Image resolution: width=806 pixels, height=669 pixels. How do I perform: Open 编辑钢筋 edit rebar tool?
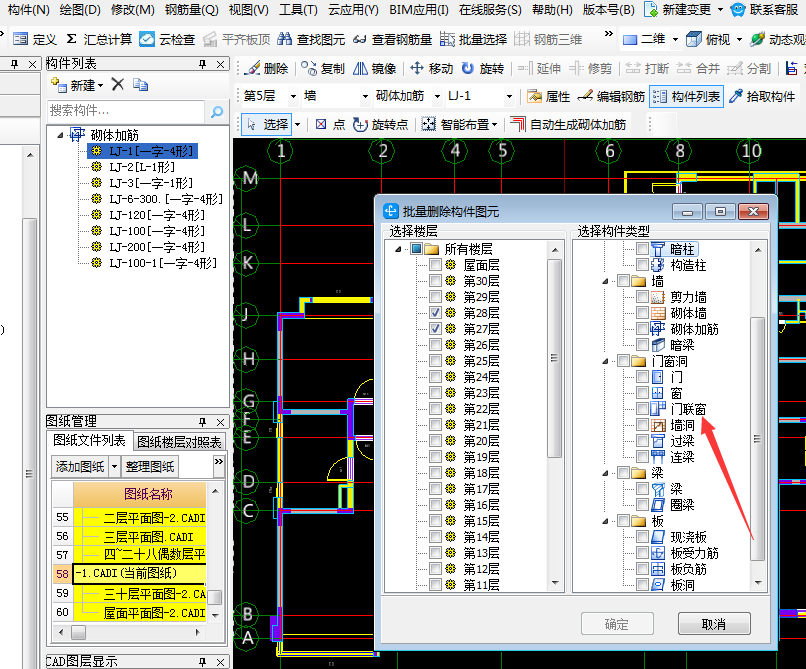tap(612, 96)
